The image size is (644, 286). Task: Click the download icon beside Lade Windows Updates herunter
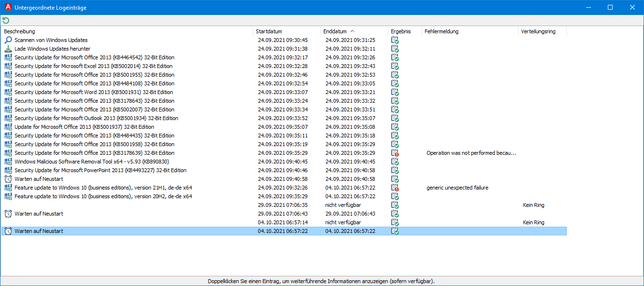pyautogui.click(x=8, y=49)
